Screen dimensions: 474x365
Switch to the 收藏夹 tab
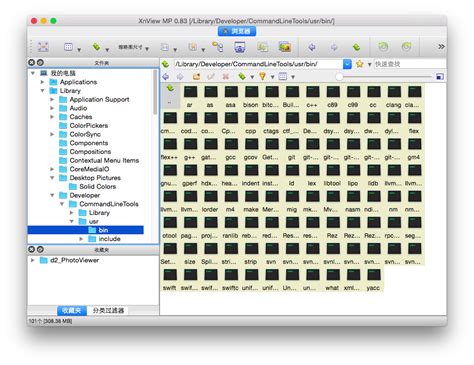(72, 310)
